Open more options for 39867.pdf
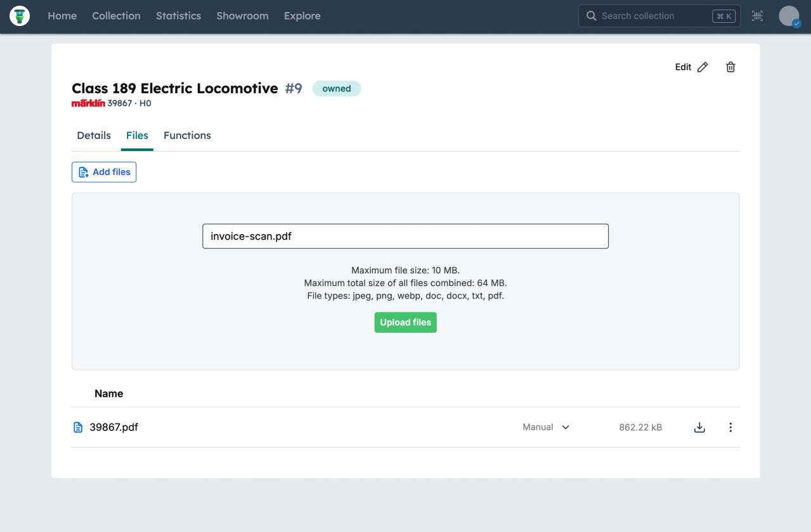This screenshot has height=532, width=811. click(730, 427)
